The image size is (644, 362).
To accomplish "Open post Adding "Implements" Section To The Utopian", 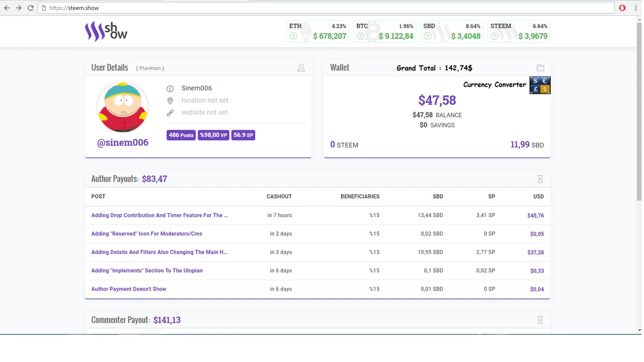I will click(147, 270).
